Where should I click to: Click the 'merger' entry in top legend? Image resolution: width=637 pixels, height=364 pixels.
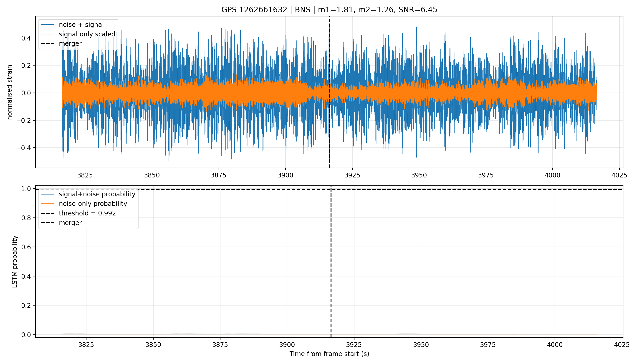(70, 44)
